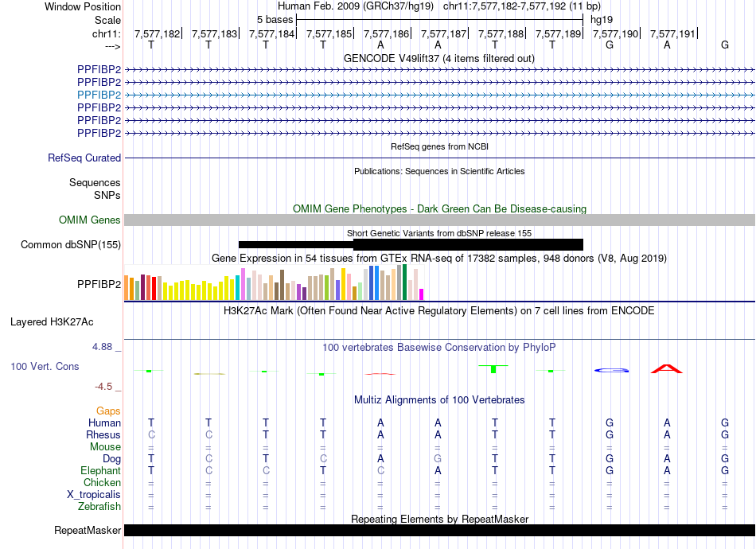Image resolution: width=756 pixels, height=549 pixels.
Task: Click the brown bar in GTEx expression chart
Action: click(x=282, y=285)
